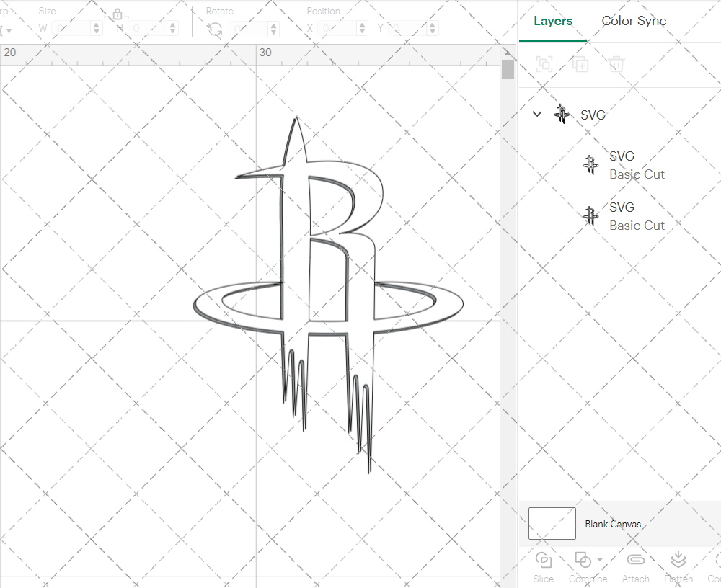This screenshot has height=588, width=721.
Task: Open the Combine dropdown arrow
Action: point(600,559)
